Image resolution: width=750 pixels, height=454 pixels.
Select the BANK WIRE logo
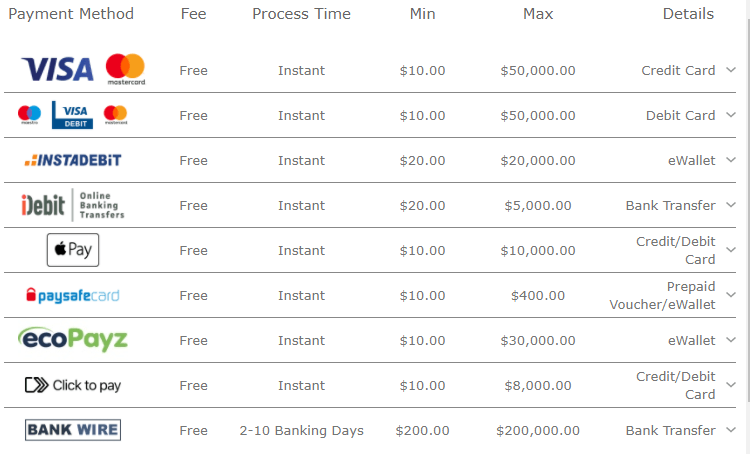pos(73,430)
